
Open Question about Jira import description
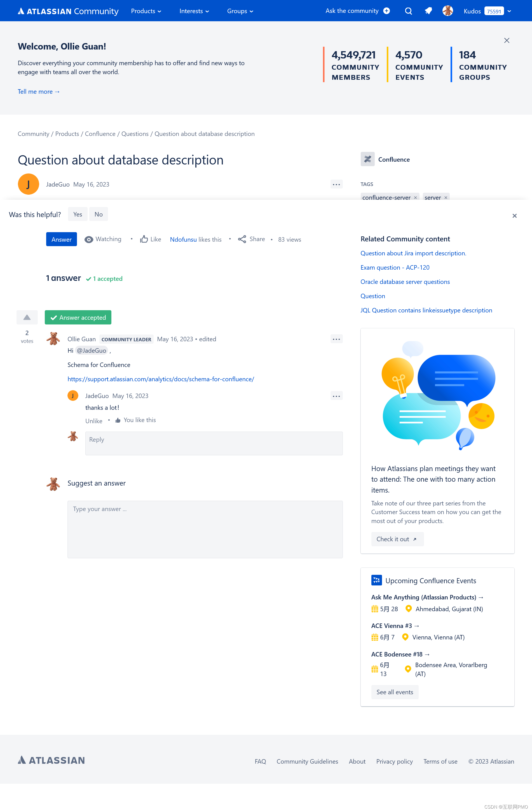413,253
